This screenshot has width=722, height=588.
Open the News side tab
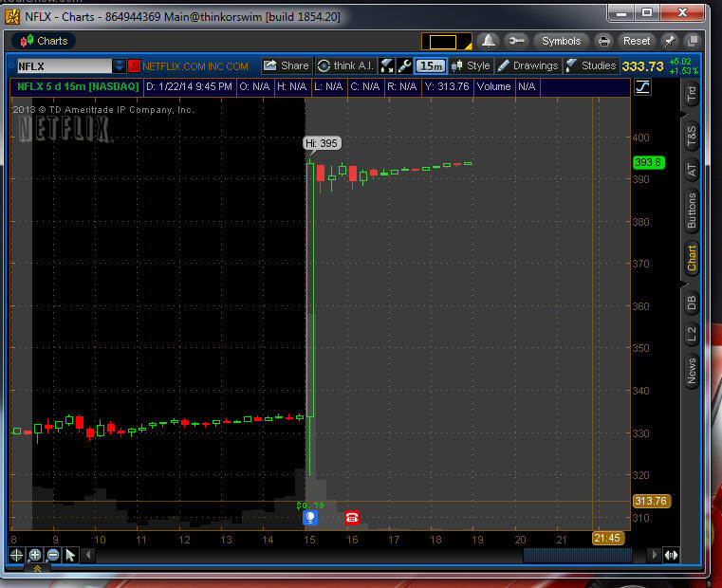click(x=692, y=372)
